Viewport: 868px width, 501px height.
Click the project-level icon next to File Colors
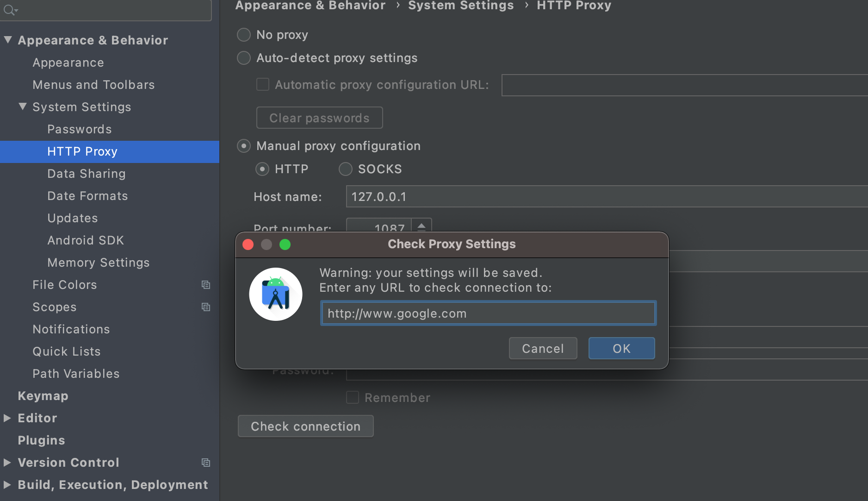click(x=206, y=285)
